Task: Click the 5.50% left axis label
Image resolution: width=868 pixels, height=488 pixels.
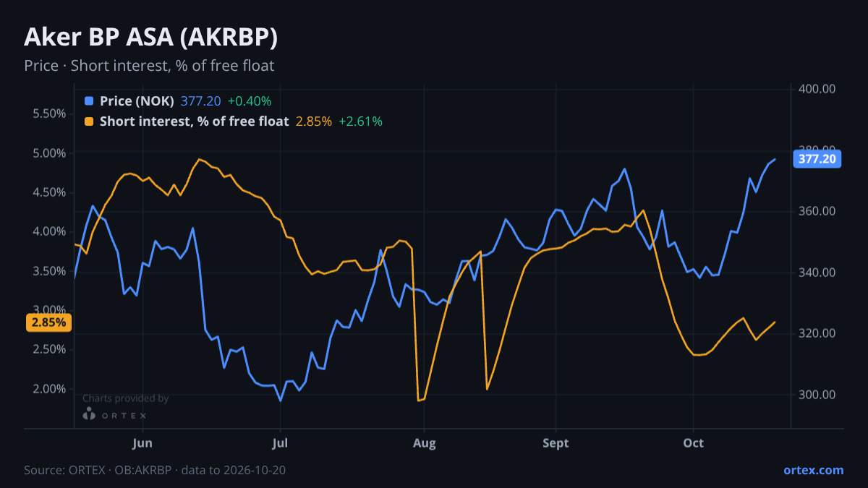Action: tap(50, 114)
